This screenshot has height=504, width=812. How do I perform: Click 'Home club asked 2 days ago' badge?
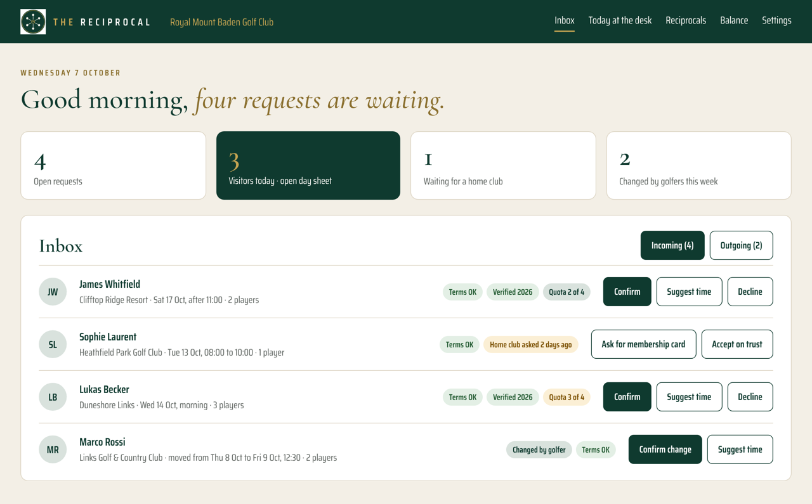(x=530, y=344)
